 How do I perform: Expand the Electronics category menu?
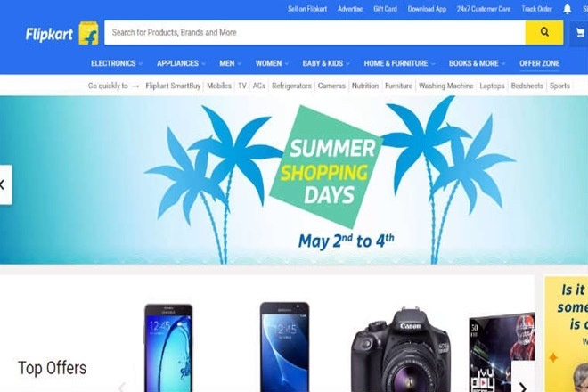tap(116, 63)
